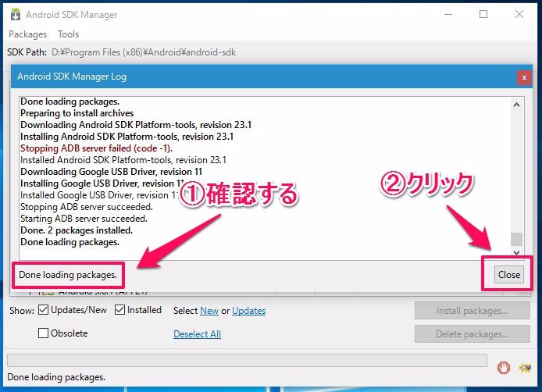Enable the Obsolete checkbox
Screen dimensions: 542x392
pyautogui.click(x=43, y=333)
